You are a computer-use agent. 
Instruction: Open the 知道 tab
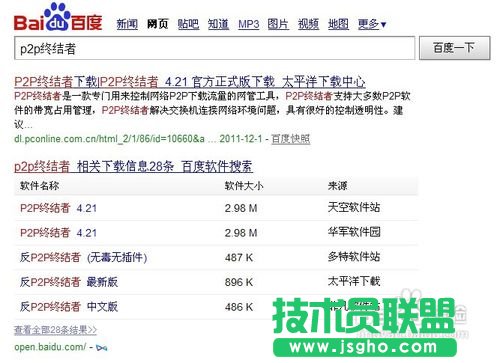point(218,24)
